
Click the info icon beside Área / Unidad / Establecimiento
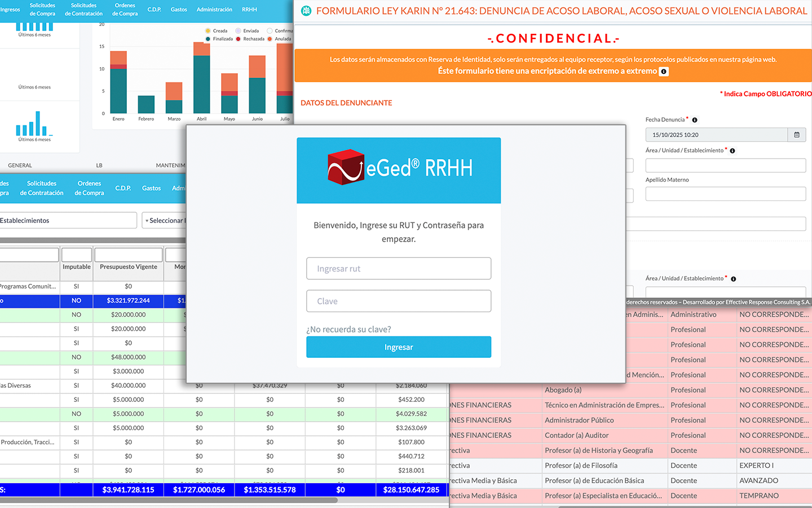tap(732, 151)
